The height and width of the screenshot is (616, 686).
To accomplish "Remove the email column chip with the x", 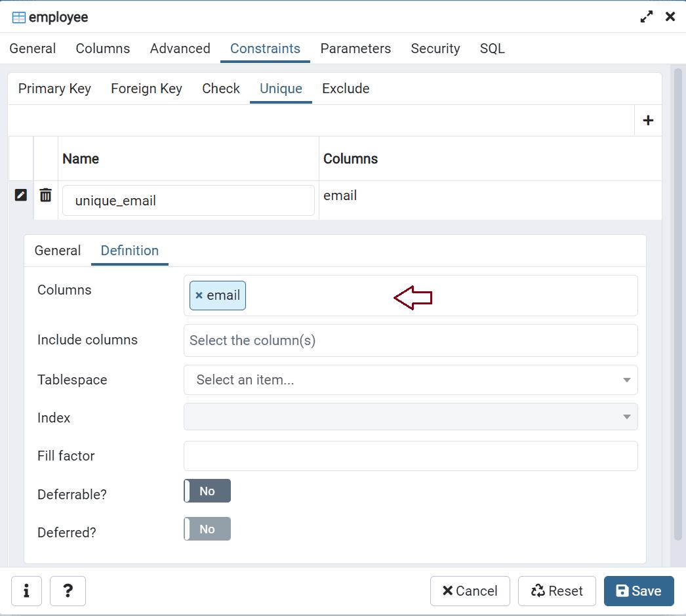I will 199,295.
